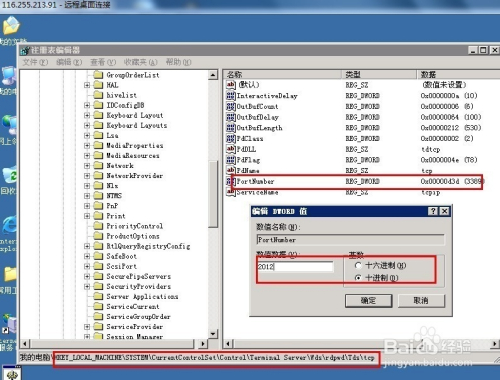Click the help question-mark button in DWORD dialog
Viewport: 500px width, 380px height.
(x=433, y=211)
